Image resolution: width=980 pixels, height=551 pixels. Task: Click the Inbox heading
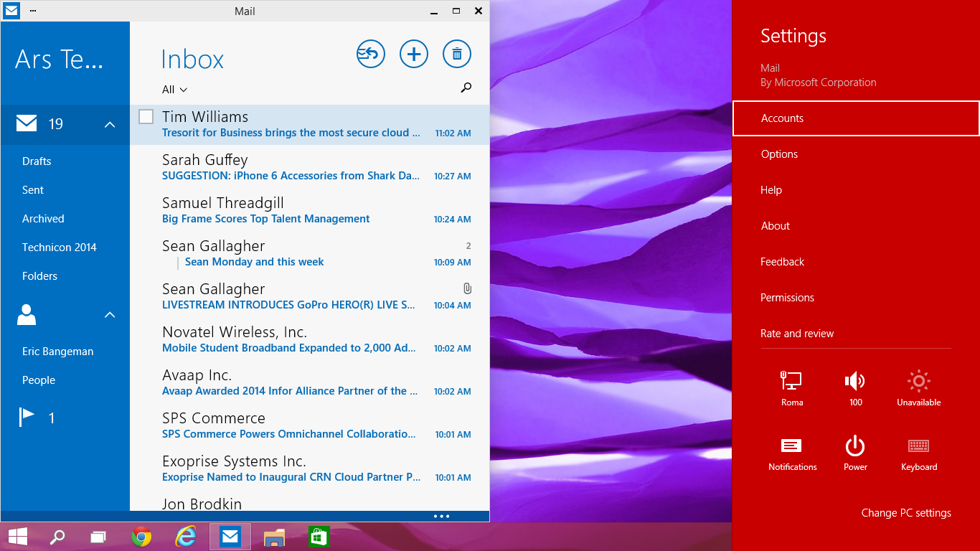[x=192, y=60]
